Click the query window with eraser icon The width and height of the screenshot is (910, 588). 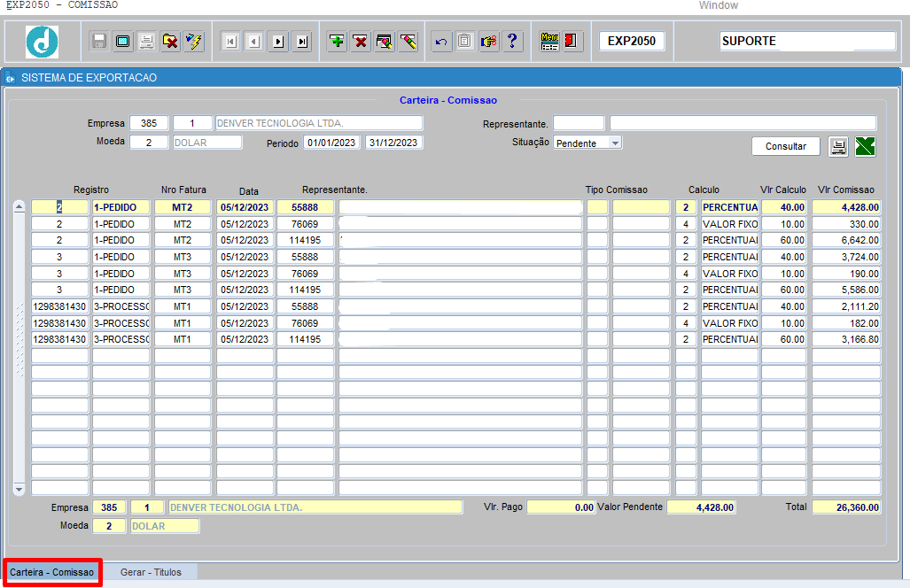(x=385, y=42)
